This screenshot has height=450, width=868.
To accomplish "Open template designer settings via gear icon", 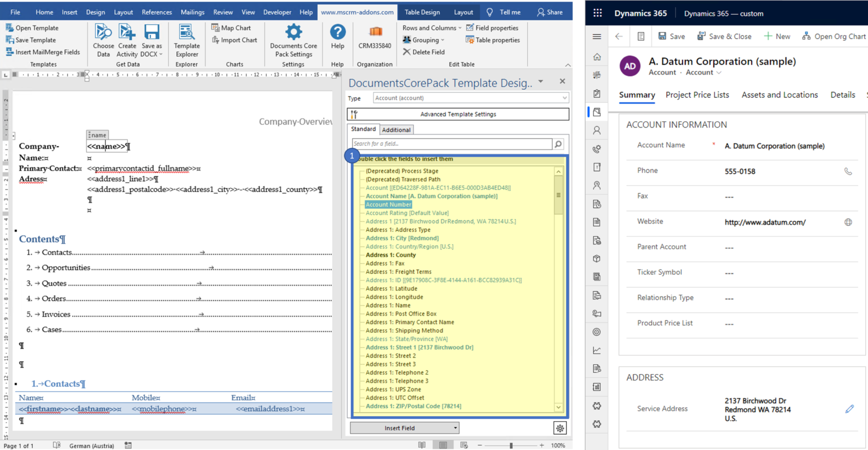I will point(559,428).
